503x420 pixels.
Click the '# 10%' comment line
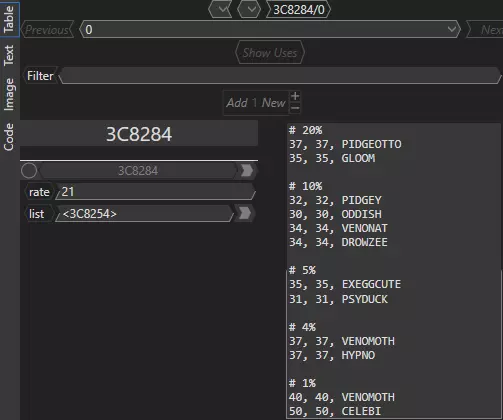pyautogui.click(x=305, y=186)
